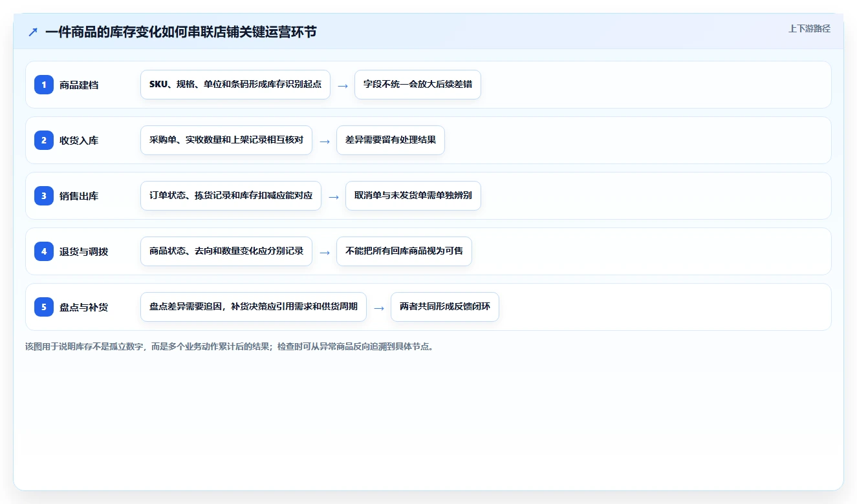Click the title 一件商品的库存变化如何串联店铺关键运营环节

[181, 32]
